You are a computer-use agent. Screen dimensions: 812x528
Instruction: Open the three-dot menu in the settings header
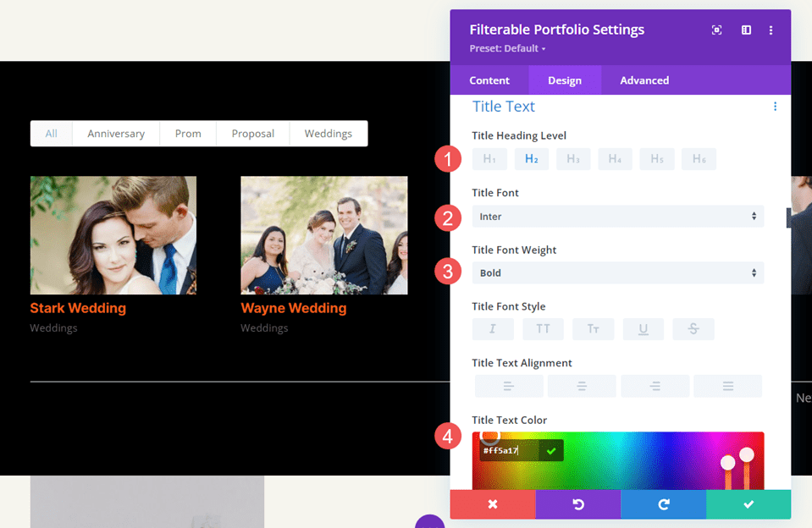(x=771, y=30)
